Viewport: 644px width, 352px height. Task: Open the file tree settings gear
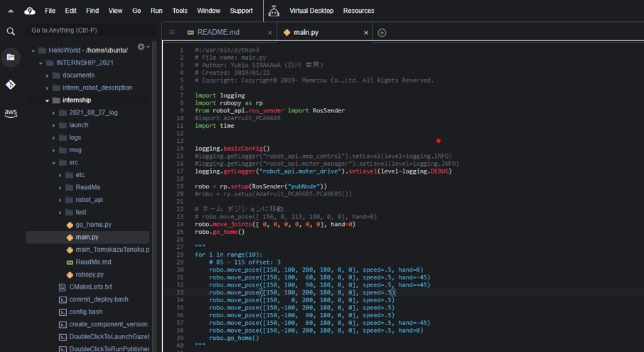tap(141, 47)
